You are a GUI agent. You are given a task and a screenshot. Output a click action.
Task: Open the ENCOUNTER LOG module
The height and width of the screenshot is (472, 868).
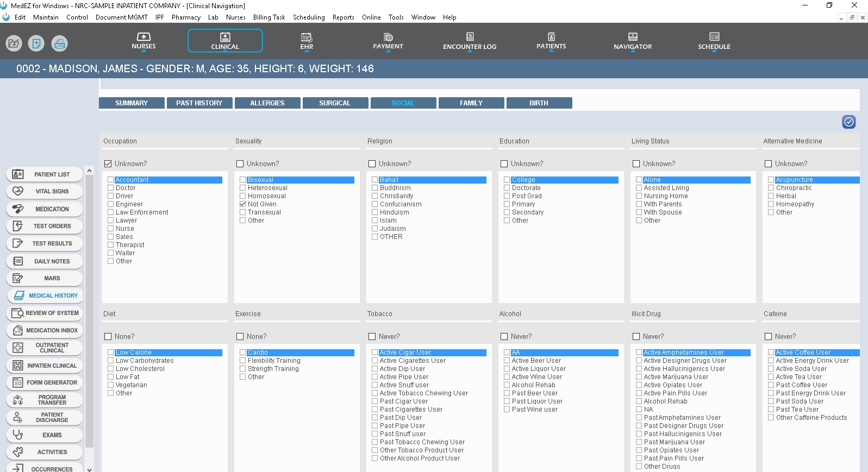470,41
